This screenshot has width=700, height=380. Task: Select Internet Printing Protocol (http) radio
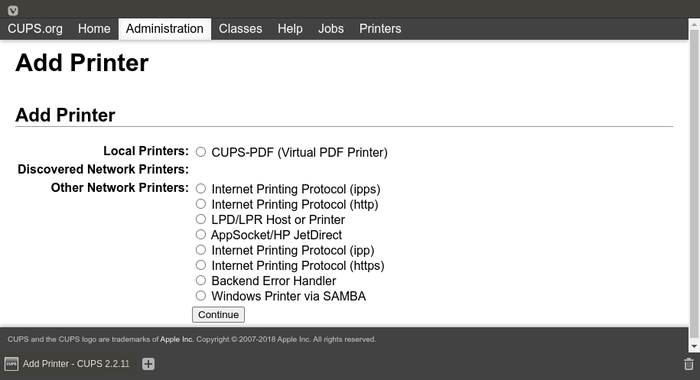(x=201, y=204)
